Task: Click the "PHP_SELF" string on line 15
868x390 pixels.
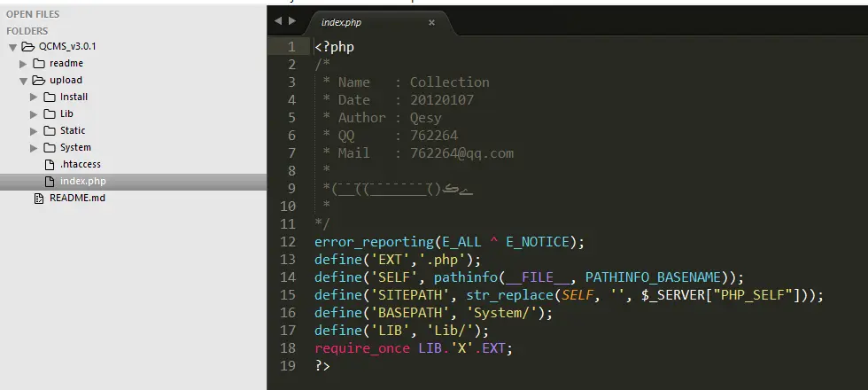Action: (x=753, y=295)
